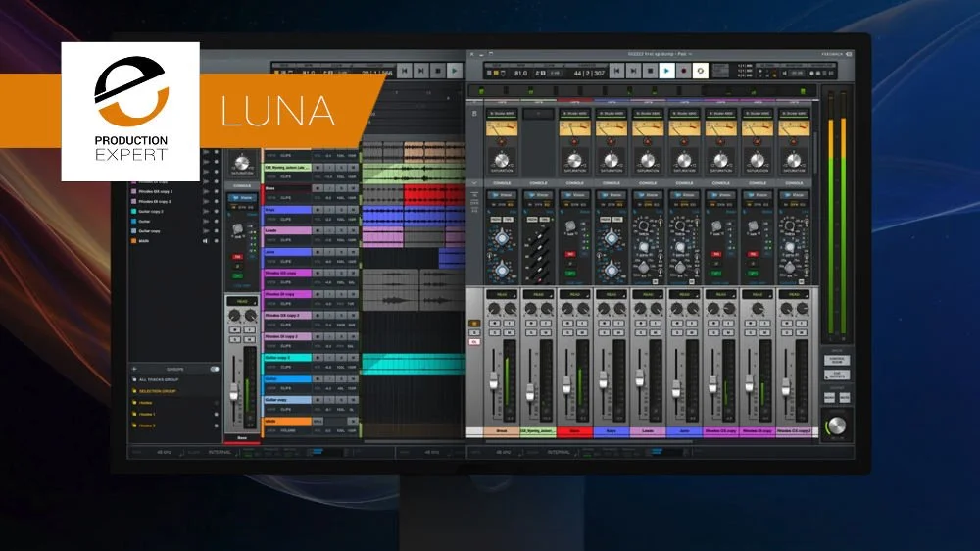The image size is (980, 551).
Task: Collapse the Console row with the chevron
Action: pyautogui.click(x=473, y=183)
